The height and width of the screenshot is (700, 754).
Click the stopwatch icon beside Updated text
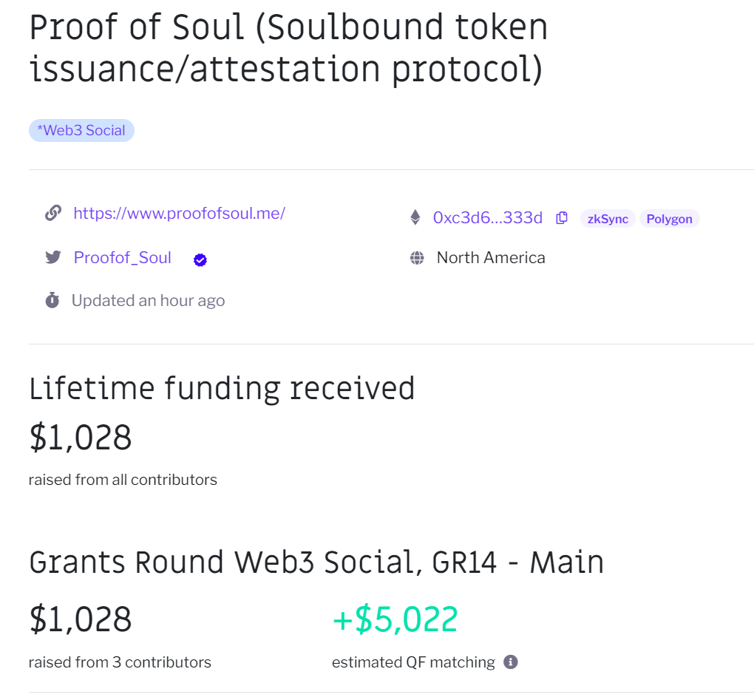coord(52,300)
